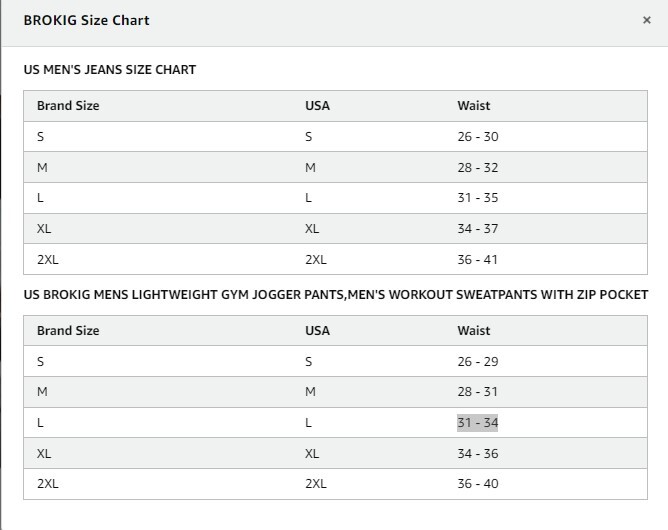Click the jogger pants size chart heading
This screenshot has width=668, height=530.
tap(336, 295)
